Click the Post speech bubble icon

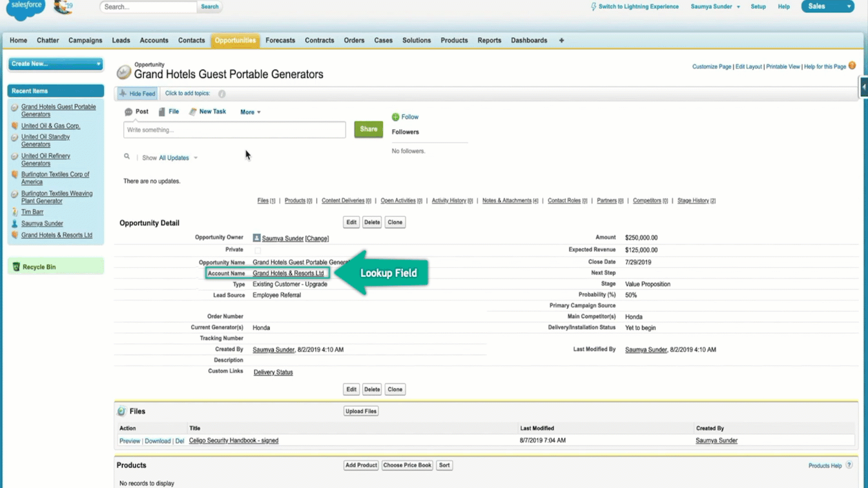pos(129,112)
